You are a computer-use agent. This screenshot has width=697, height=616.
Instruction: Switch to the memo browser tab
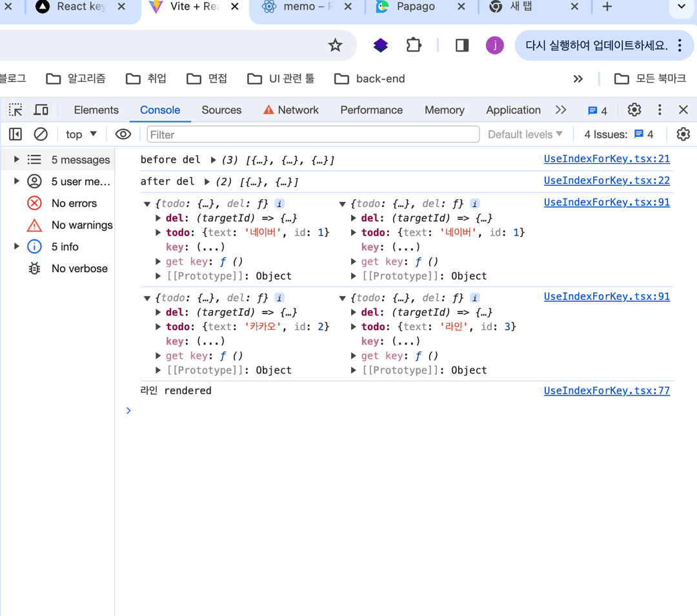[307, 6]
